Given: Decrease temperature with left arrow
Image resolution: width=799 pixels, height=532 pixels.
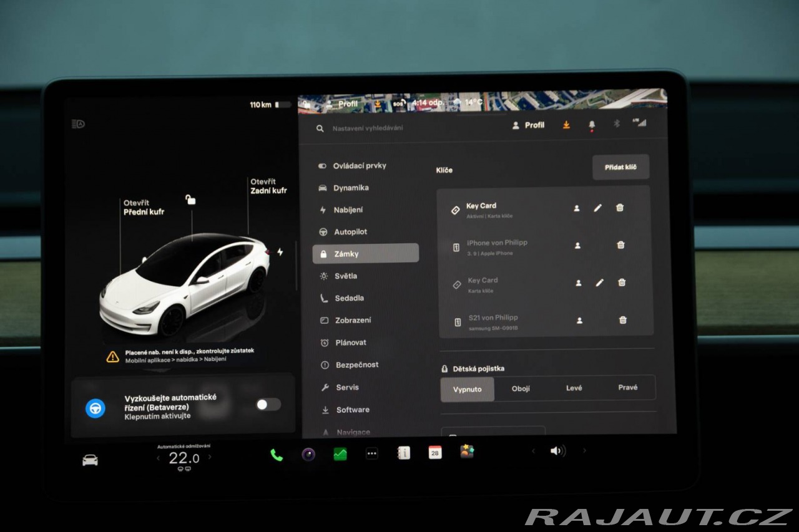Looking at the screenshot, I should (x=158, y=458).
